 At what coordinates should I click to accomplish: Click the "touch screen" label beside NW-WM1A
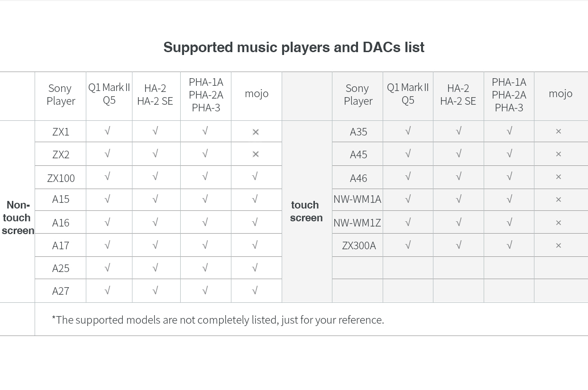[x=306, y=211]
